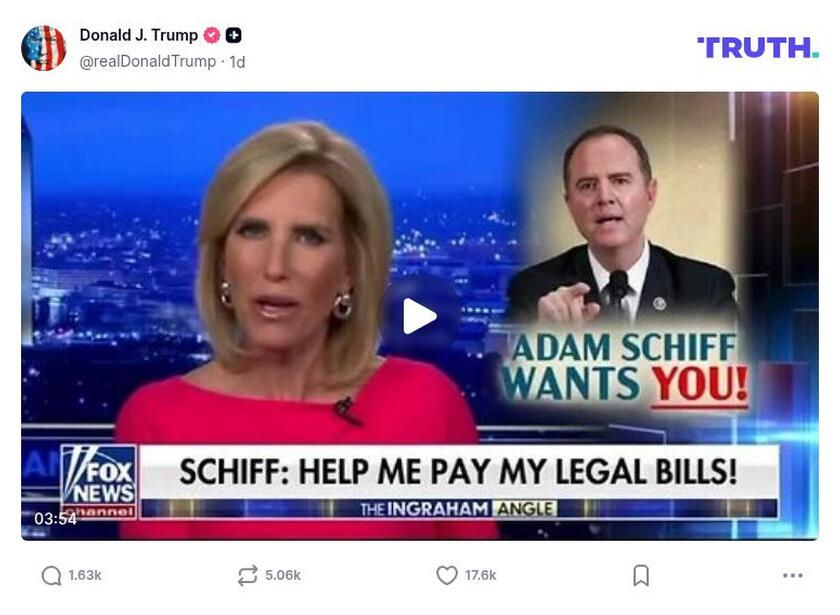Viewport: 840px width, 615px height.
Task: Click the 03:54 video duration label
Action: [x=55, y=519]
